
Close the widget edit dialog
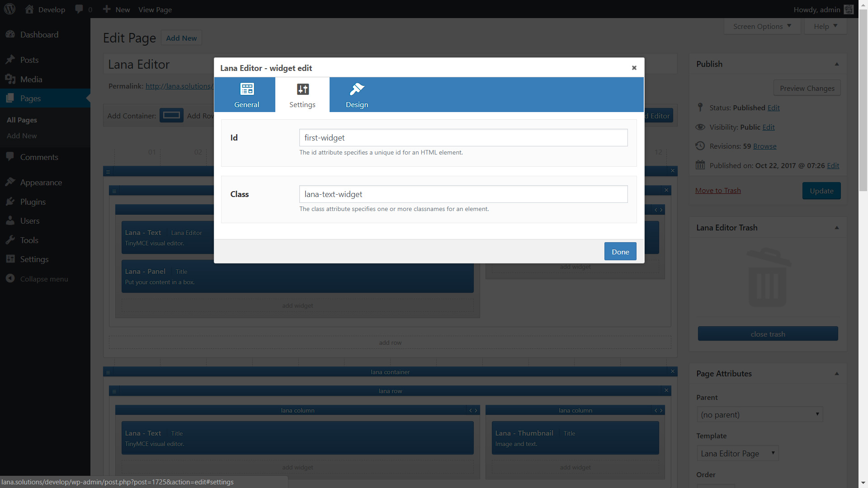click(x=634, y=68)
